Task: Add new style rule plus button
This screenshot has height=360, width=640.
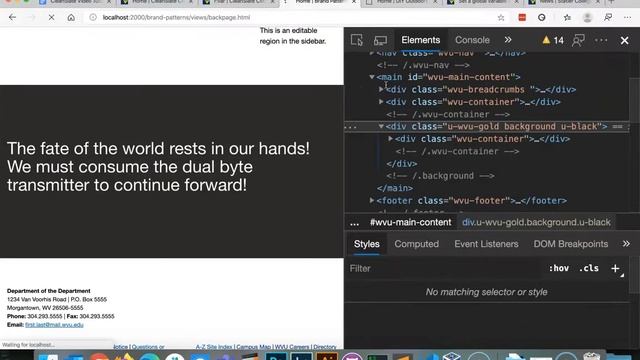Action: coord(615,268)
